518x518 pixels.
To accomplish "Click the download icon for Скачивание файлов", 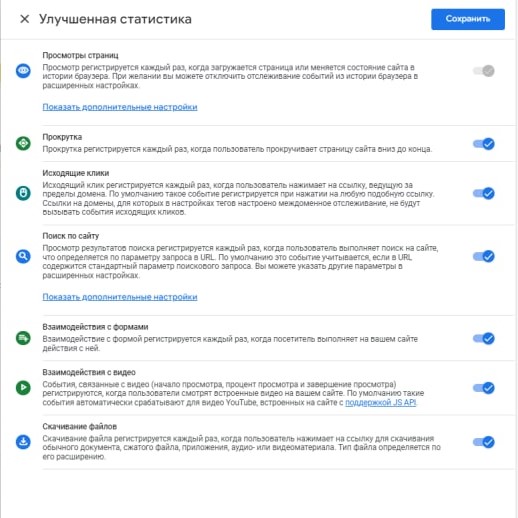I will tap(23, 442).
